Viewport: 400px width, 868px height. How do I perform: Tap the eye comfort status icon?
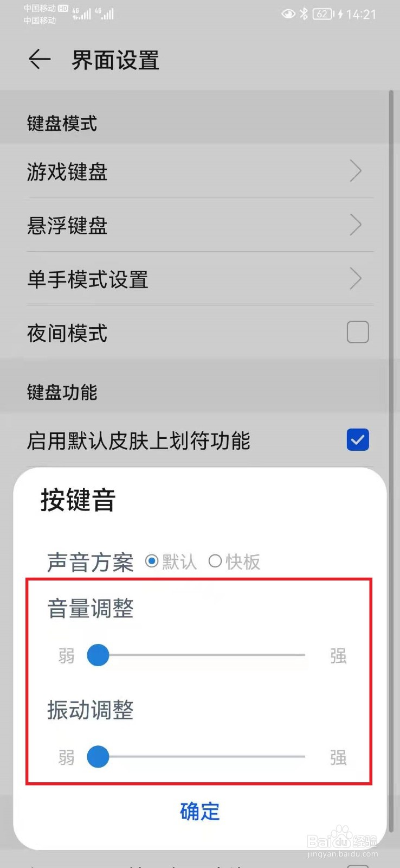[x=288, y=14]
